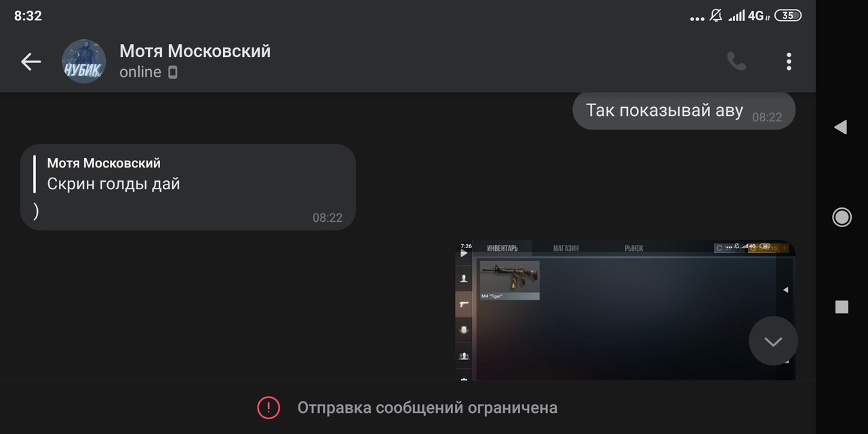This screenshot has height=434, width=868.
Task: Tap ИНВЕНТАРЬ tab in the shared screenshot
Action: click(x=502, y=248)
